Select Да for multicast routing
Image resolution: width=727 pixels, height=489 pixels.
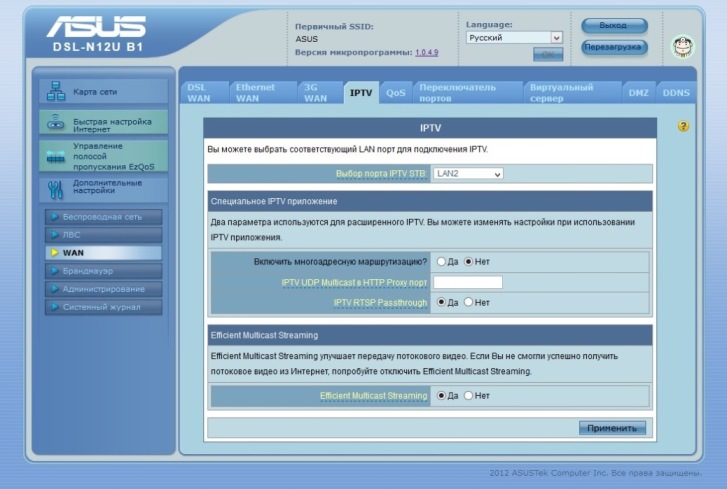click(x=441, y=262)
